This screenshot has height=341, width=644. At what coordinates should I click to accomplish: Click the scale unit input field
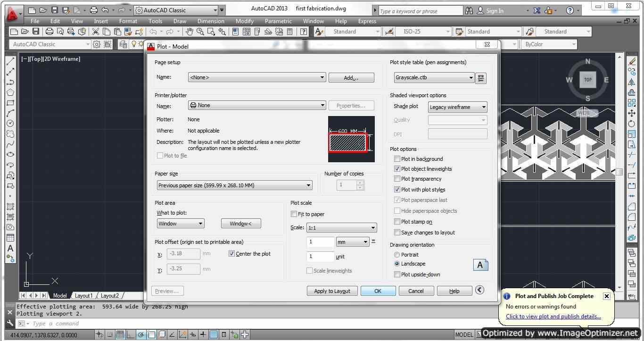320,257
